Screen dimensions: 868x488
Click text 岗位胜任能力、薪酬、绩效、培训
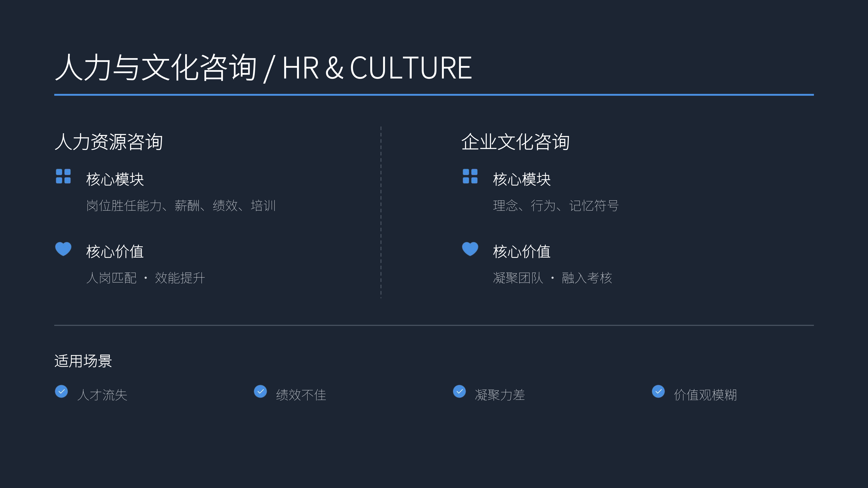click(181, 205)
